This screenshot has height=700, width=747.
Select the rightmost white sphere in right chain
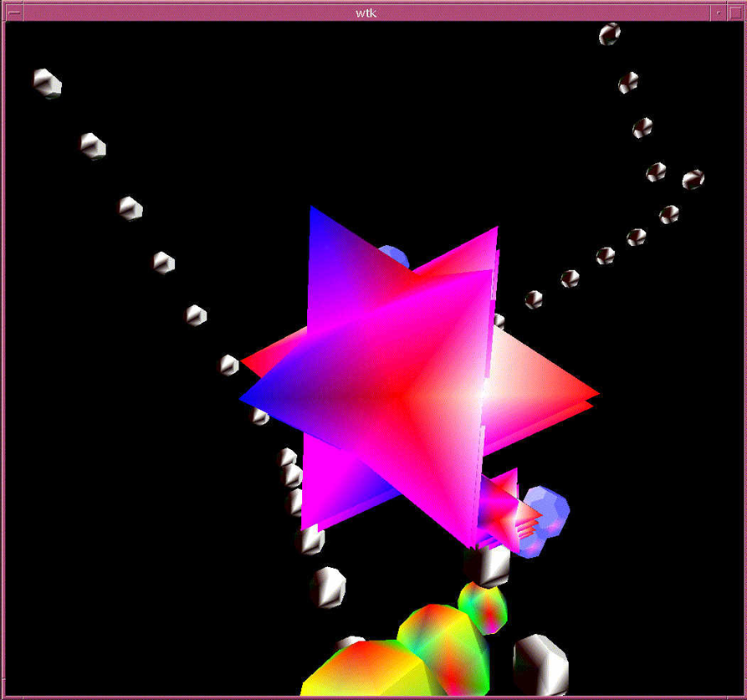[x=693, y=179]
